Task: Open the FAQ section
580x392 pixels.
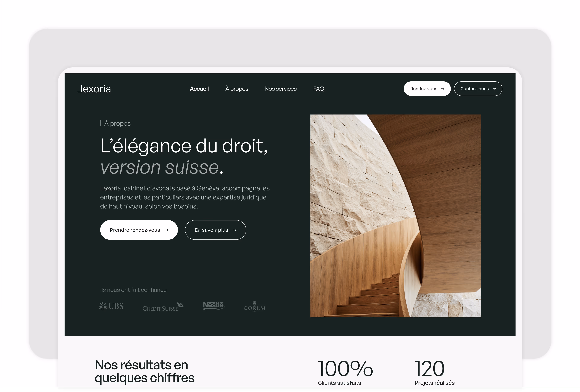Action: click(x=319, y=89)
